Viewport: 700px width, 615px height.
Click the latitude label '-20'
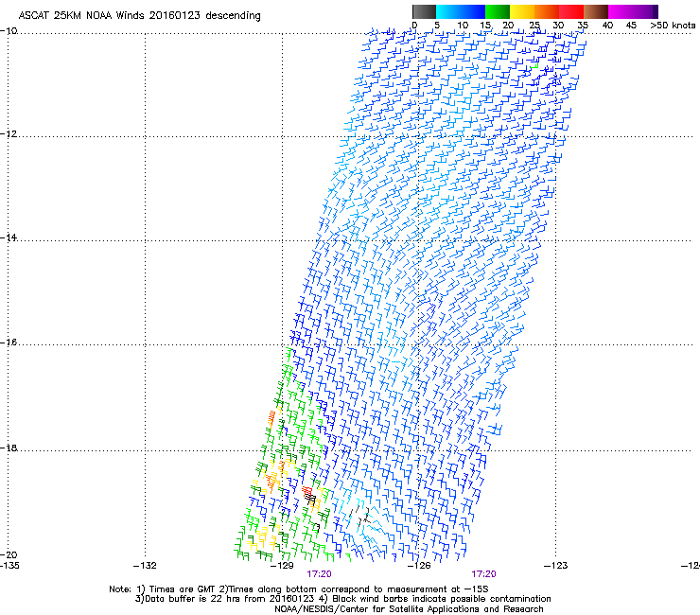(9, 555)
